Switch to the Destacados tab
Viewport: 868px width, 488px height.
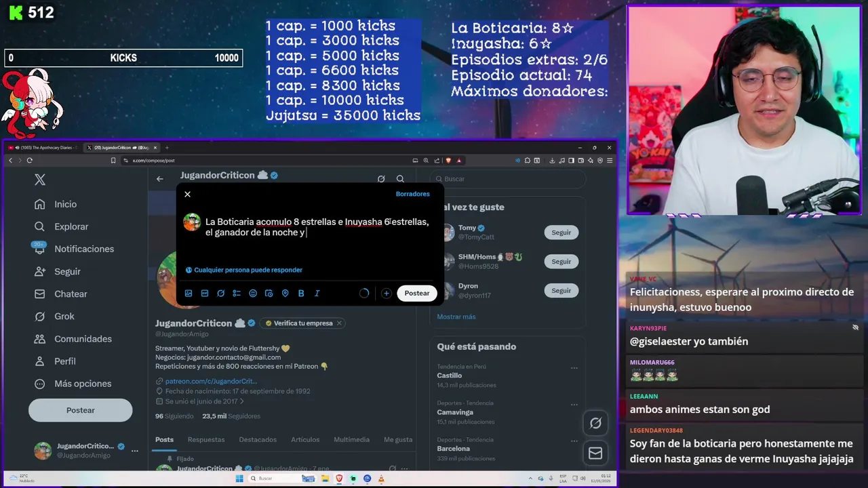[258, 440]
